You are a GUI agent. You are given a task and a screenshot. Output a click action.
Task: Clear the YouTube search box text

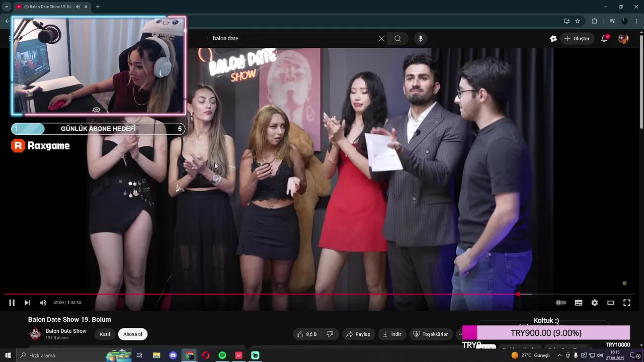(381, 38)
